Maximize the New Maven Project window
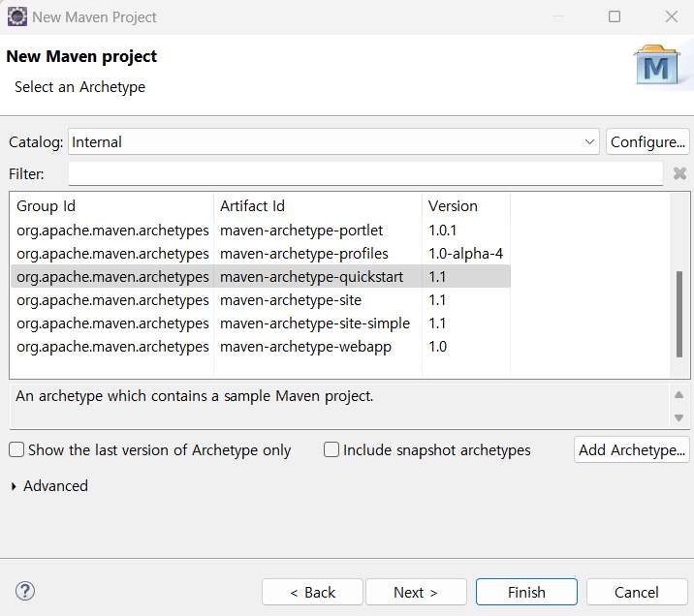694x616 pixels. click(615, 16)
